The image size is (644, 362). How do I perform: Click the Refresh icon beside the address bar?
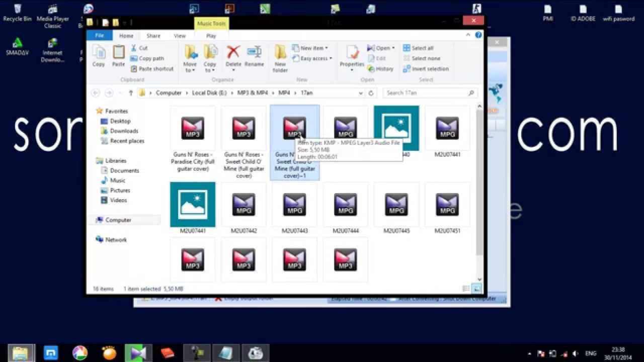point(371,93)
